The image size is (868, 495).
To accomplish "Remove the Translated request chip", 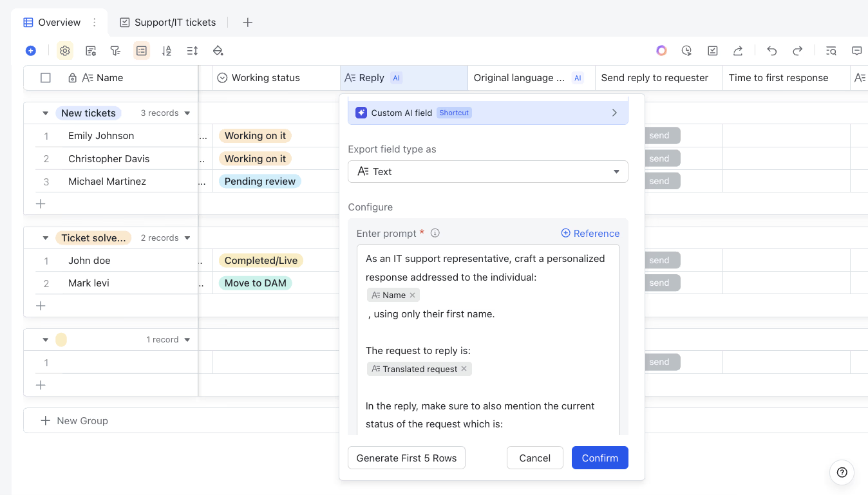I will pos(464,369).
